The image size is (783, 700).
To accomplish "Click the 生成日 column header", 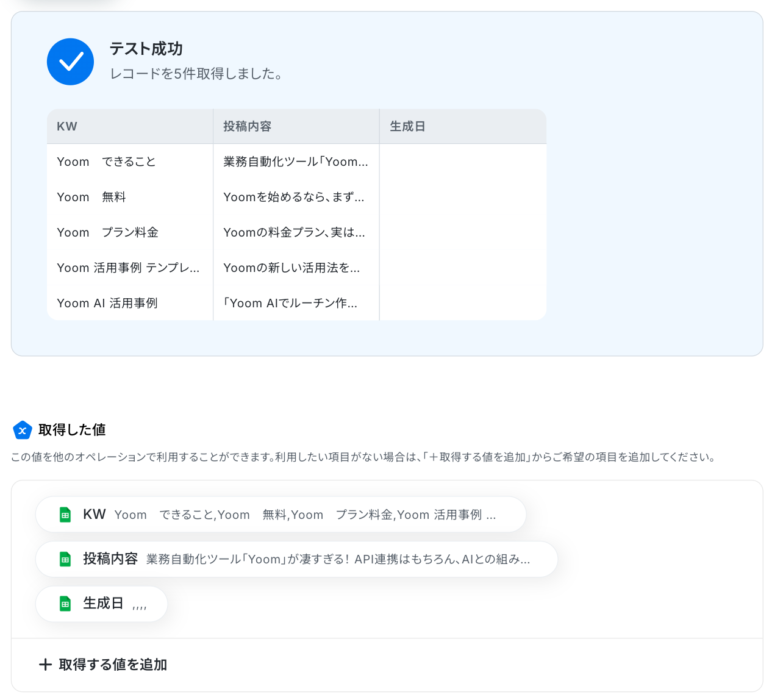I will 463,126.
